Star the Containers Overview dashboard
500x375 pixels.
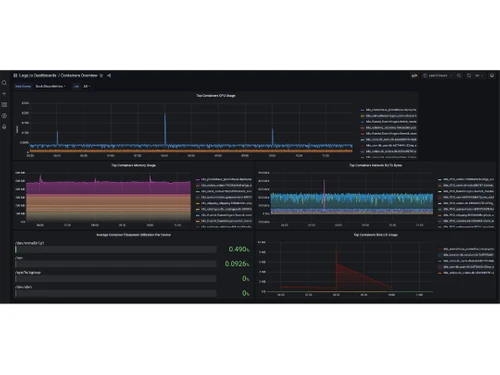tap(101, 76)
